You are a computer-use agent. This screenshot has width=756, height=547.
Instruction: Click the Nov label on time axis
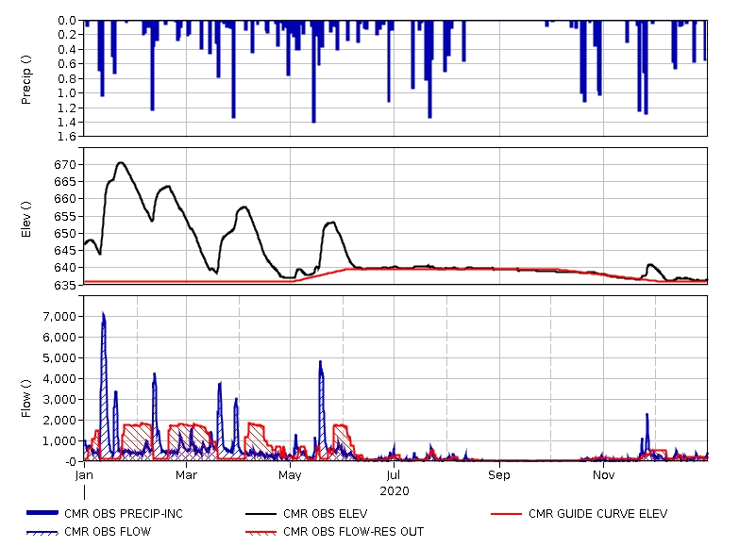[x=604, y=475]
